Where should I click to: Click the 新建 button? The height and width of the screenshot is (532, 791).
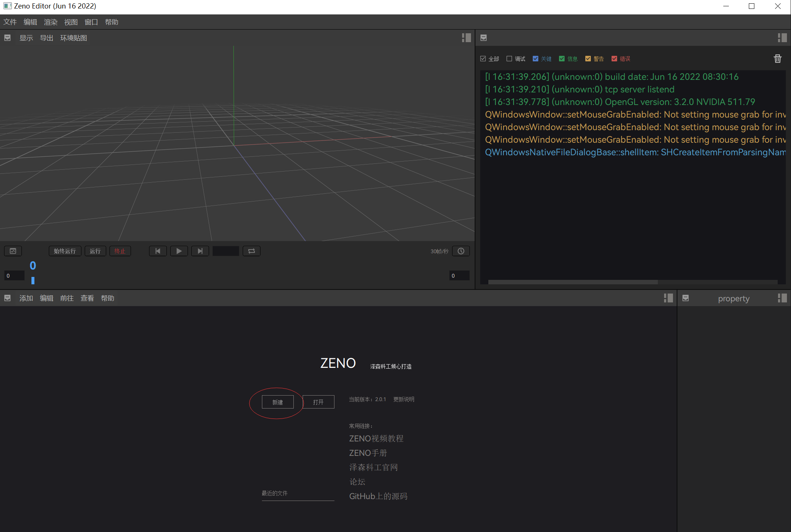277,402
